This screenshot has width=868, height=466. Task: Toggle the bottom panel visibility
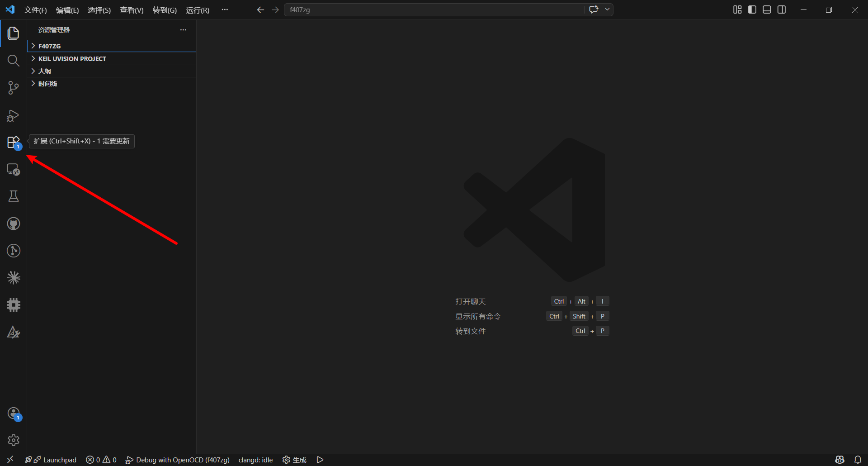(x=767, y=10)
